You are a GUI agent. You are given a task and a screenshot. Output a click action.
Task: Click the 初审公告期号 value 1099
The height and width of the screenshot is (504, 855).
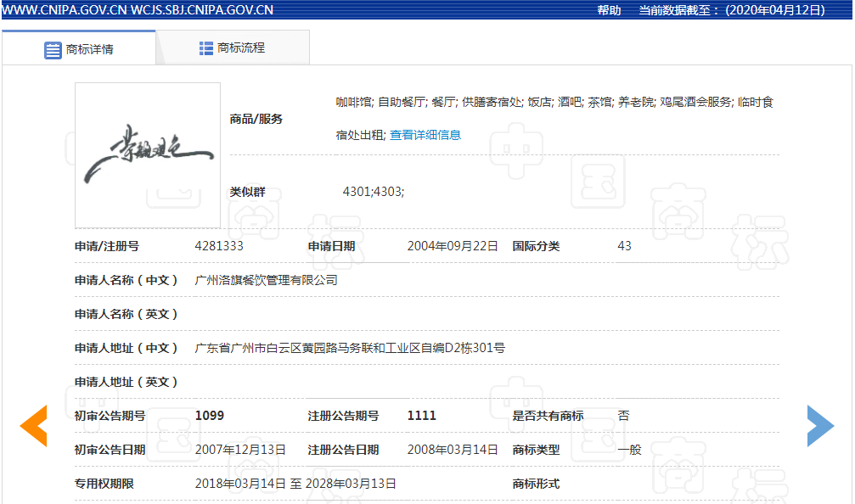tap(210, 416)
